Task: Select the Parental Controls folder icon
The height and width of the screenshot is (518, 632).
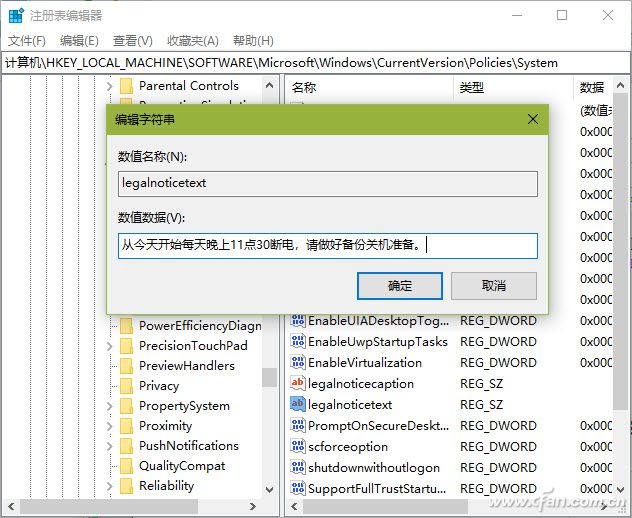Action: tap(127, 86)
